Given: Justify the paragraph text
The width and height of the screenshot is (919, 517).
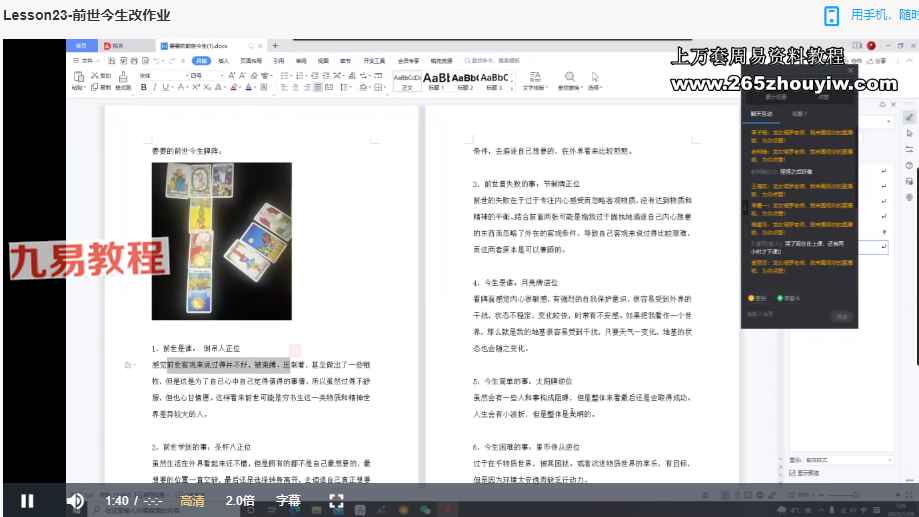Looking at the screenshot, I should click(317, 87).
